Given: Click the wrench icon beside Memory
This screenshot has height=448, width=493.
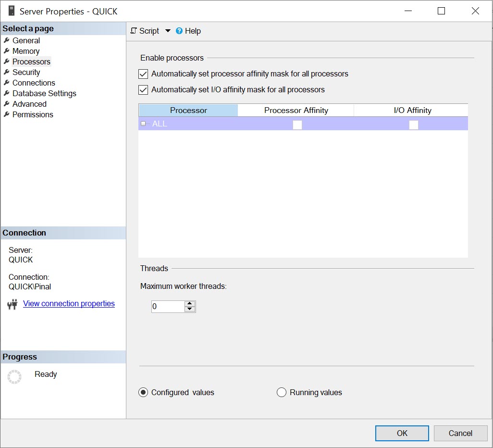Looking at the screenshot, I should [7, 50].
